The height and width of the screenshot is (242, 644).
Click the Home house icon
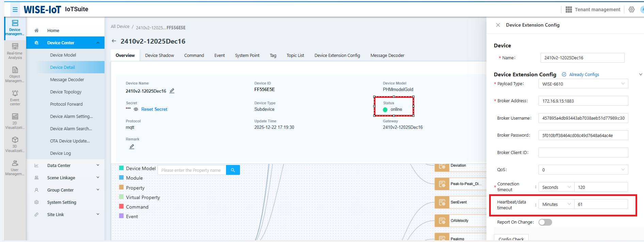coord(36,30)
